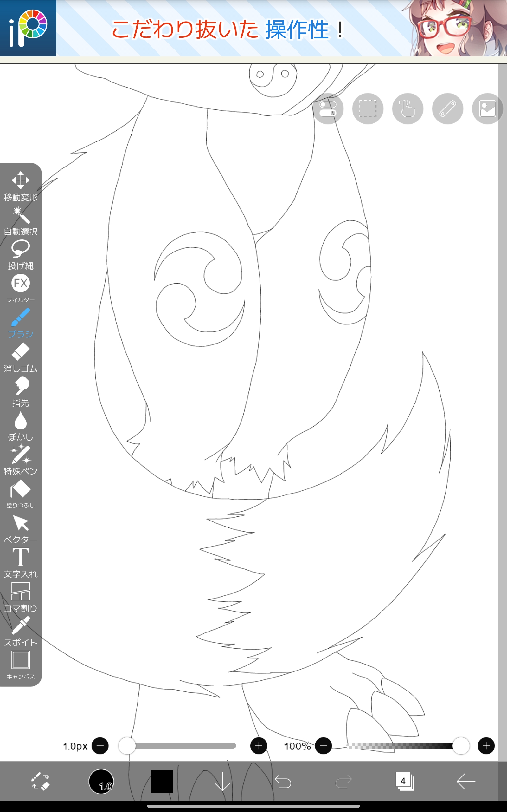Pick the 指先 smudge tool
Image resolution: width=507 pixels, height=812 pixels.
pyautogui.click(x=21, y=391)
